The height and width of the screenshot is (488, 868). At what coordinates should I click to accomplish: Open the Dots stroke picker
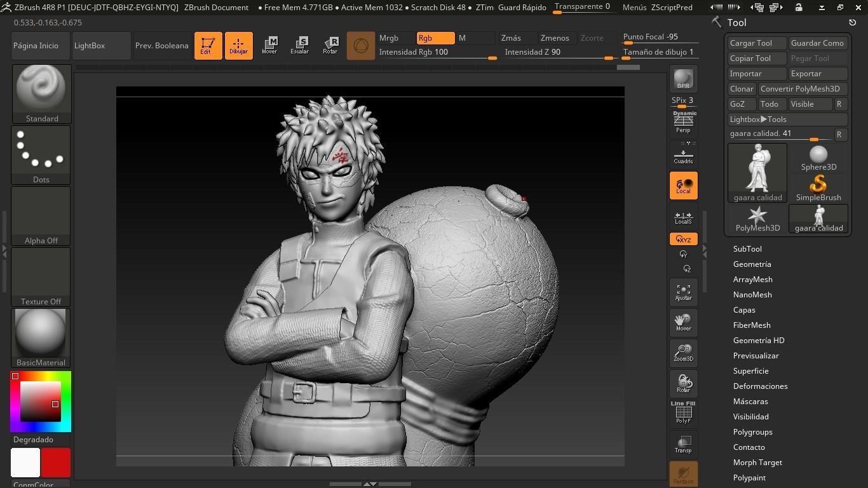[41, 155]
